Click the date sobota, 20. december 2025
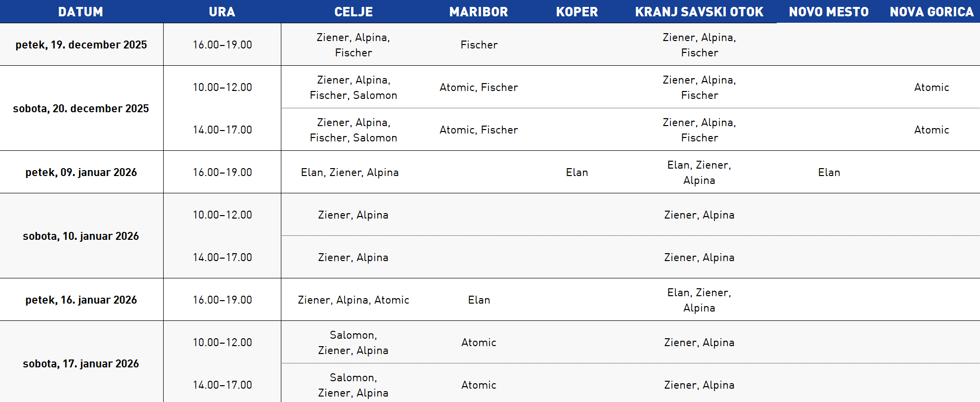The image size is (980, 402). [x=81, y=108]
